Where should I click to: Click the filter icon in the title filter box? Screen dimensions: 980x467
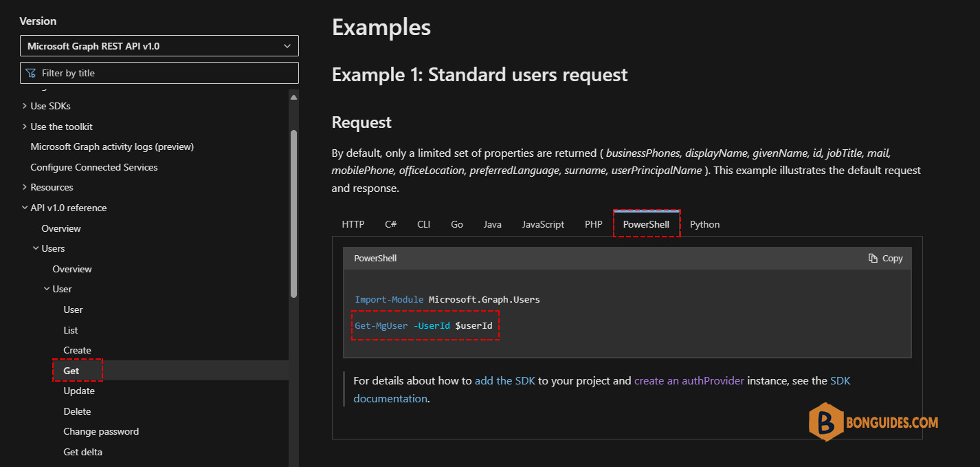30,73
